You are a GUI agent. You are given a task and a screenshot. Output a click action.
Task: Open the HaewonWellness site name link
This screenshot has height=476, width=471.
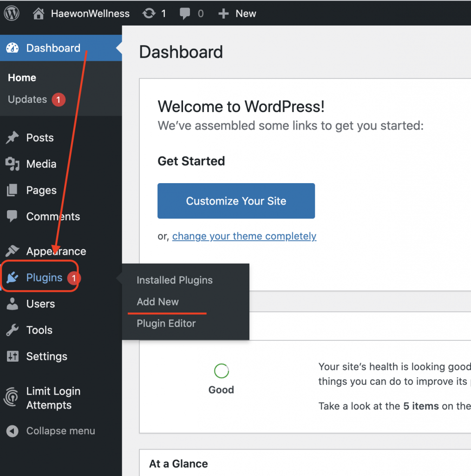pos(90,13)
